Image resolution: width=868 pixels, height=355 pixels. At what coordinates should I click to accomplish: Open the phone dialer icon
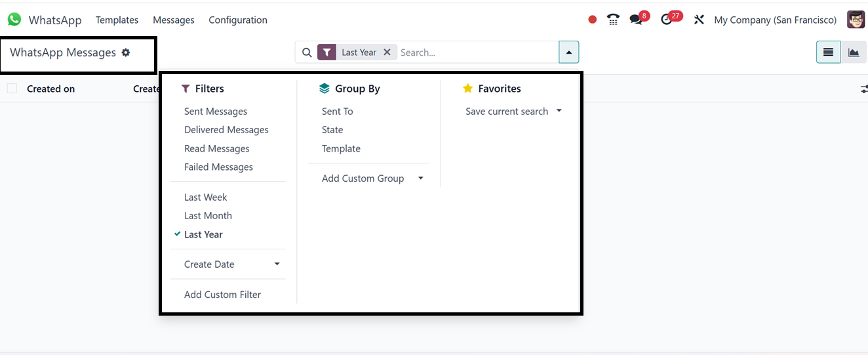coord(613,20)
